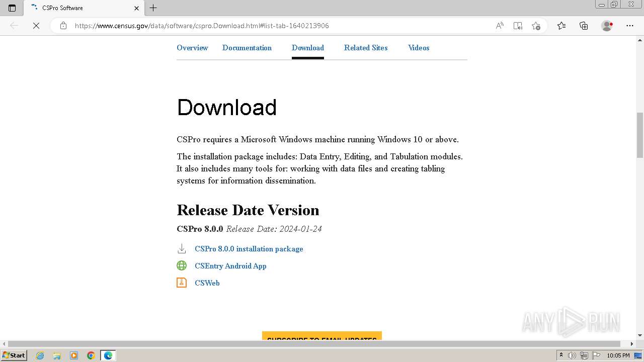Image resolution: width=644 pixels, height=362 pixels.
Task: Open Settings and more menu
Action: (x=630, y=26)
